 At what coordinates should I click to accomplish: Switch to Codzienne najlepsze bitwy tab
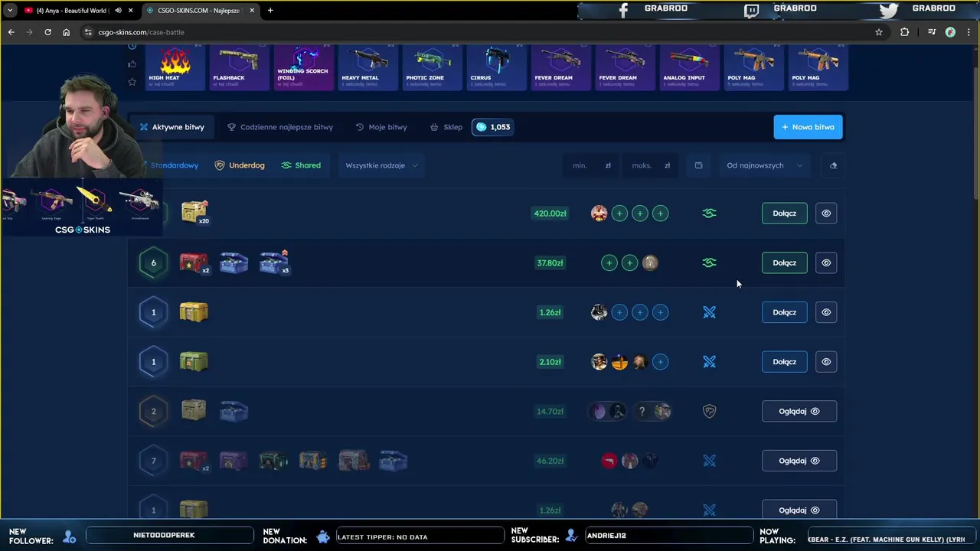click(x=280, y=127)
